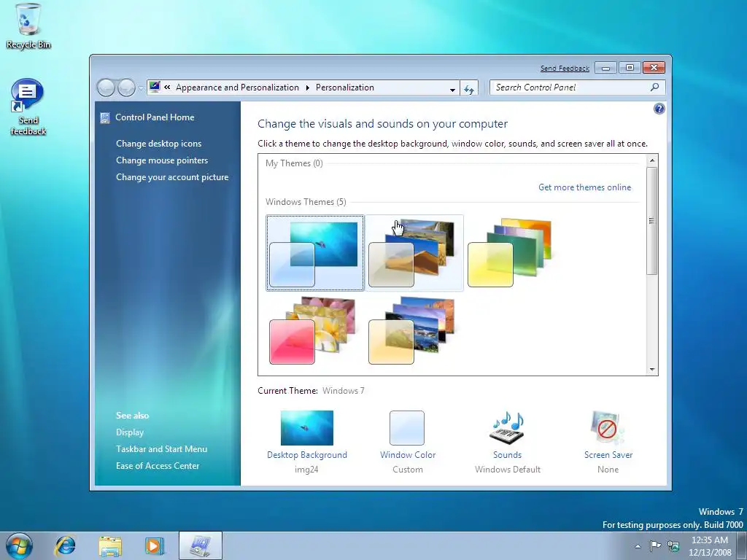Screen dimensions: 747x560
Task: Select the desert landscapes theme thumbnail
Action: (x=414, y=253)
